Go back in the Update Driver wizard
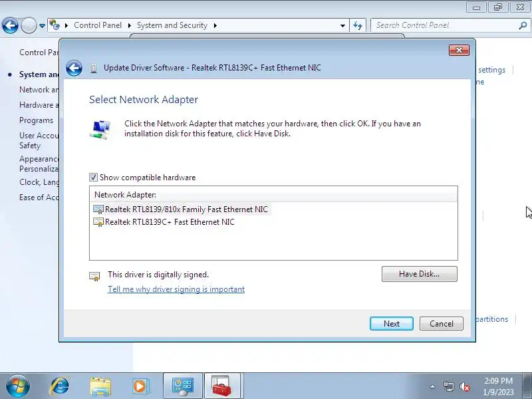Image resolution: width=532 pixels, height=399 pixels. (74, 68)
